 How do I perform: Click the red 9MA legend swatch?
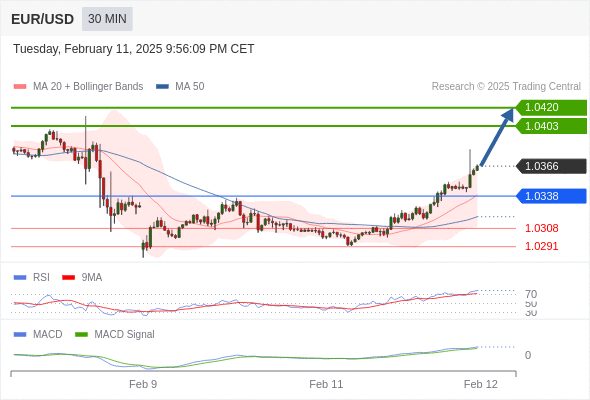coord(68,278)
